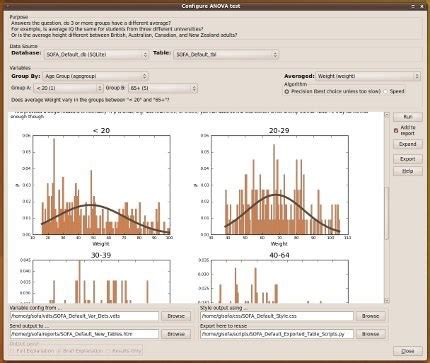Browse for the send output report file

pyautogui.click(x=176, y=334)
